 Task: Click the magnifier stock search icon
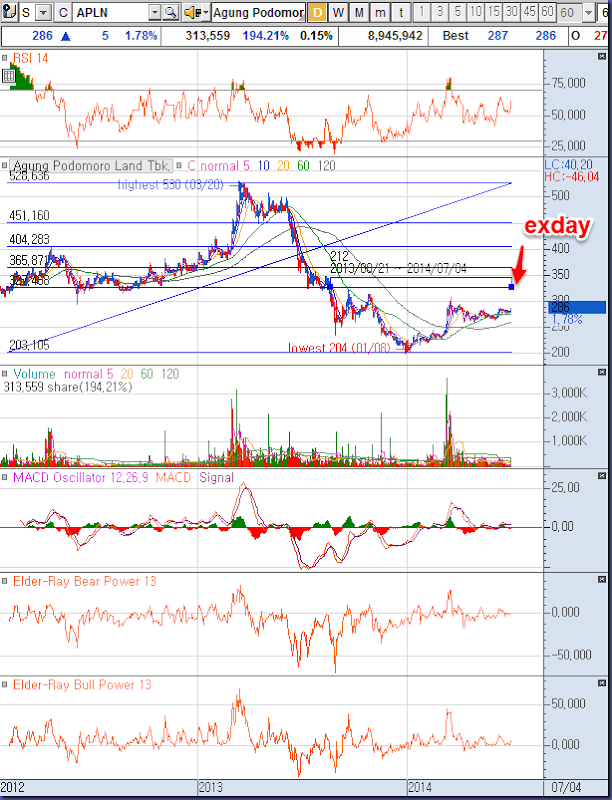(170, 13)
